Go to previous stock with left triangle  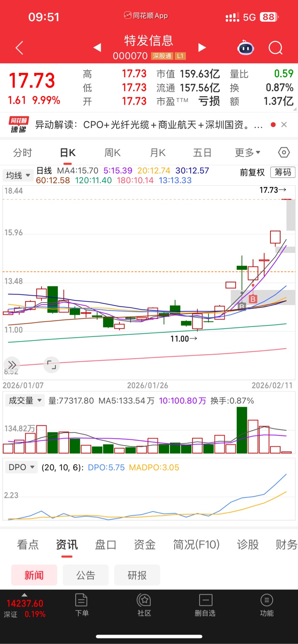97,47
